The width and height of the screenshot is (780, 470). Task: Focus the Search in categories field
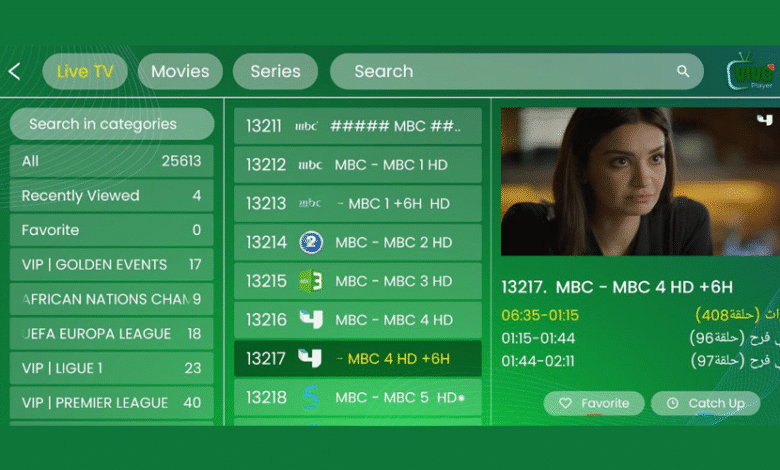112,124
